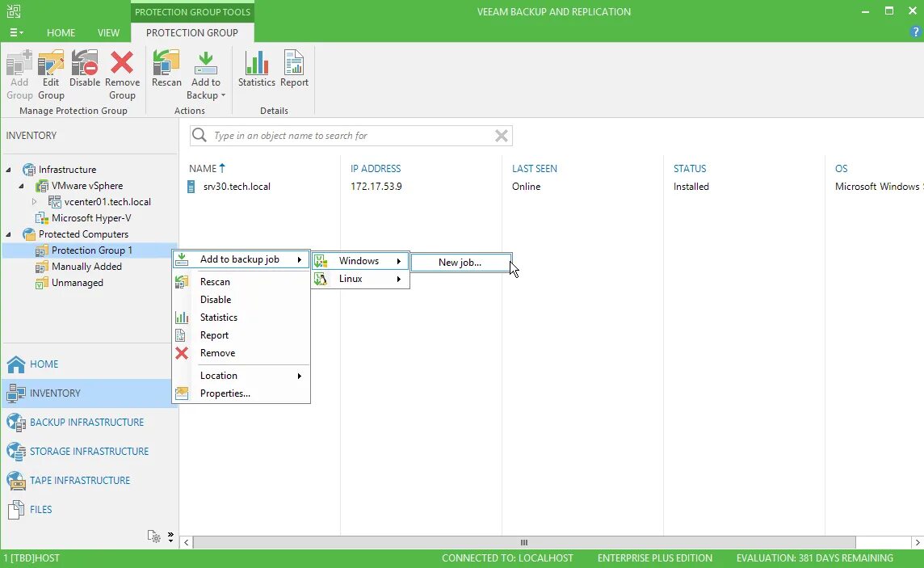Choose Rescan in the context menu
Image resolution: width=924 pixels, height=568 pixels.
click(x=241, y=282)
